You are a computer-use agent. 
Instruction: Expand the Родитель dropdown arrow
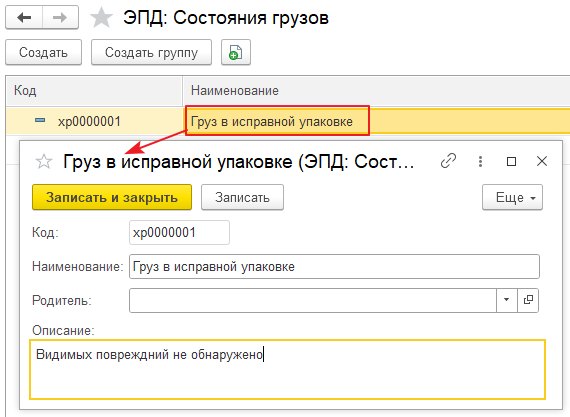[506, 300]
